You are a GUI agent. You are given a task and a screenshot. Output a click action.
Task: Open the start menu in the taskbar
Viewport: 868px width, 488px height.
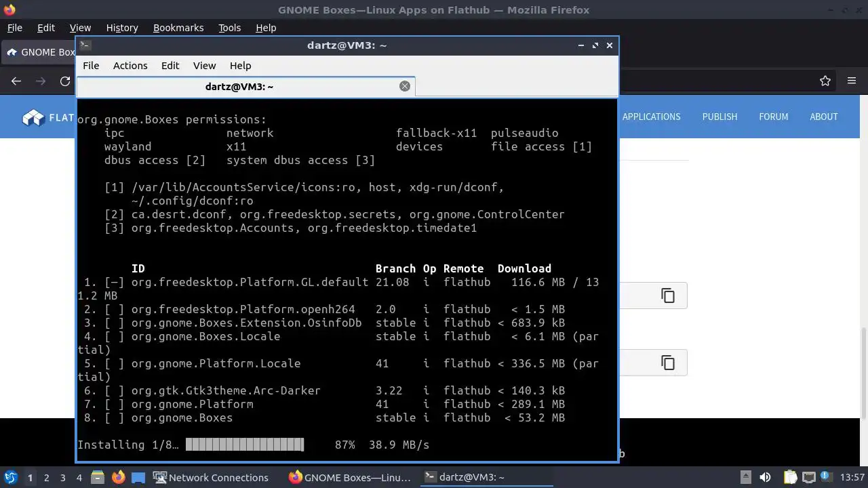[x=10, y=477]
